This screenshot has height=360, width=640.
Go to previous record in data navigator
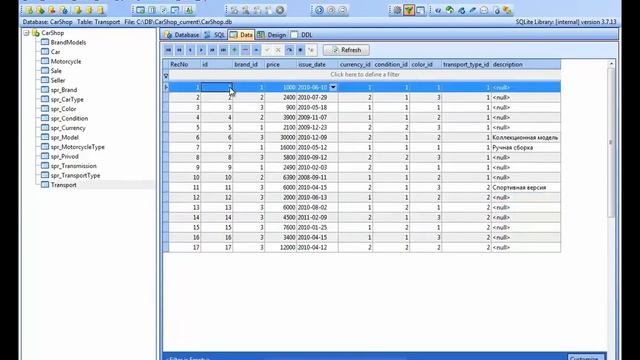click(x=190, y=50)
